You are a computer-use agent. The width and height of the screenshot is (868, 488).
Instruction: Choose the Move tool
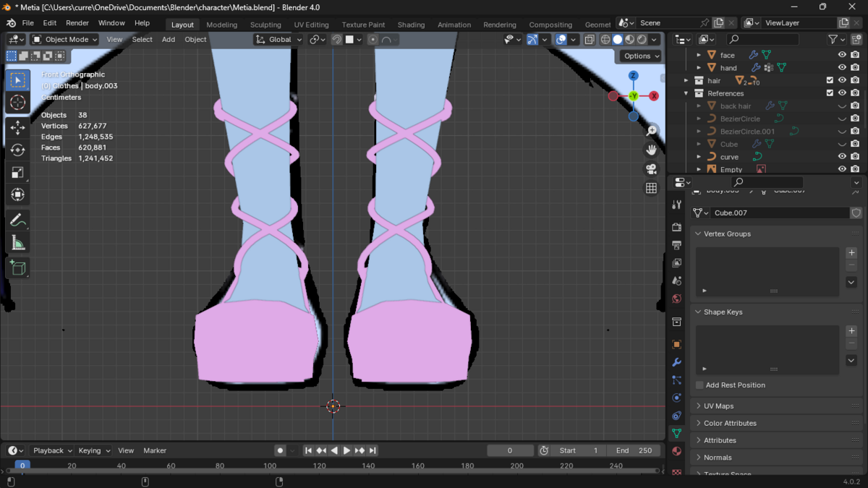tap(18, 128)
